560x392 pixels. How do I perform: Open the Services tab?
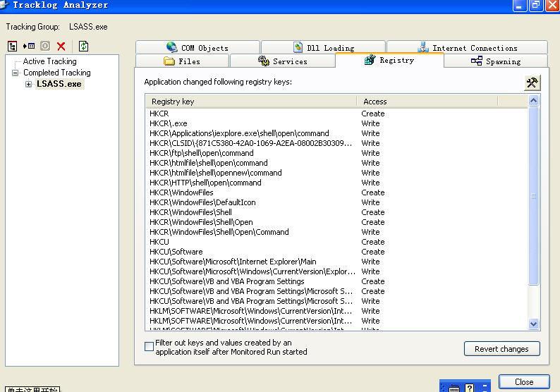pyautogui.click(x=283, y=61)
